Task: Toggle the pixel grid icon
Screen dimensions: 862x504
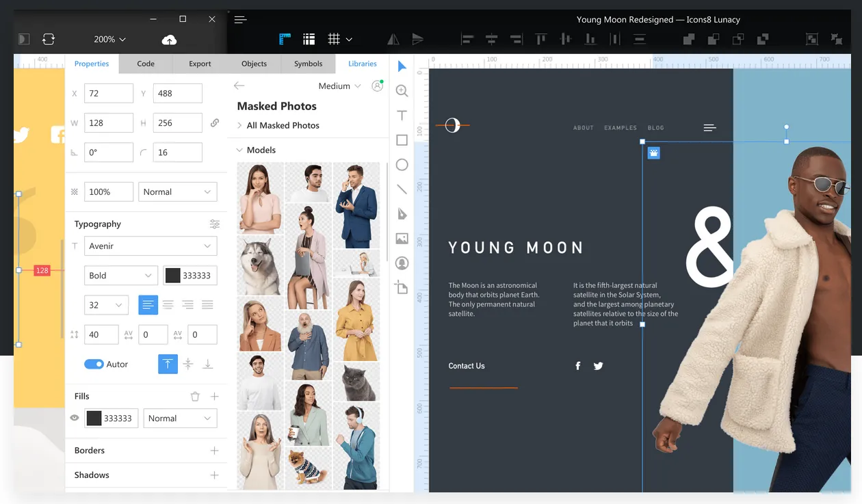Action: click(x=334, y=39)
